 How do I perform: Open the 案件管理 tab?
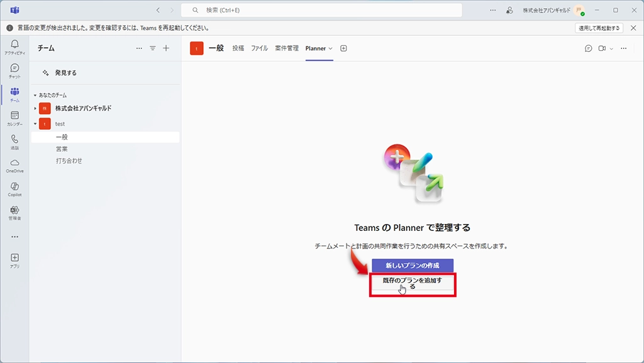coord(287,48)
